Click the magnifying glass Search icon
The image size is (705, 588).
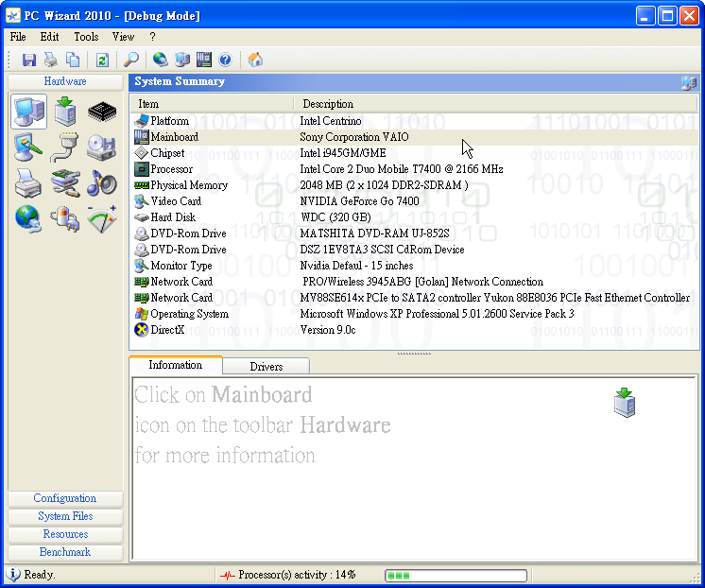click(x=130, y=60)
